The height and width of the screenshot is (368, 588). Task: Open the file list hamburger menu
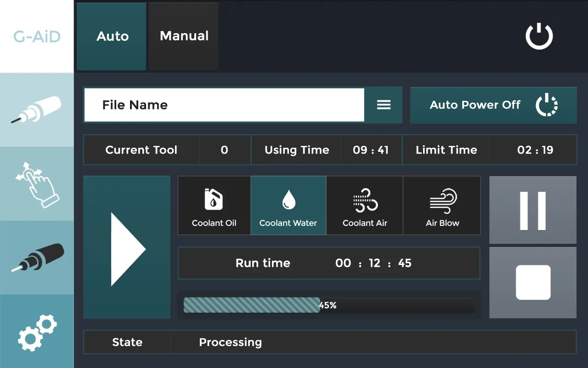384,105
